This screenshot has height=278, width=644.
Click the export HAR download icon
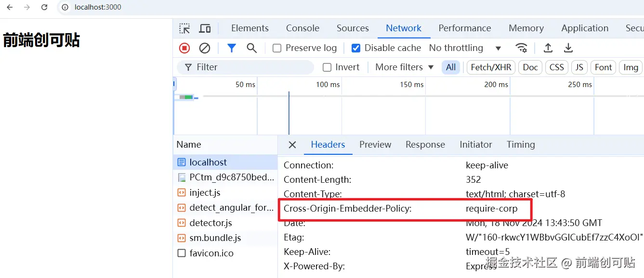click(x=568, y=48)
